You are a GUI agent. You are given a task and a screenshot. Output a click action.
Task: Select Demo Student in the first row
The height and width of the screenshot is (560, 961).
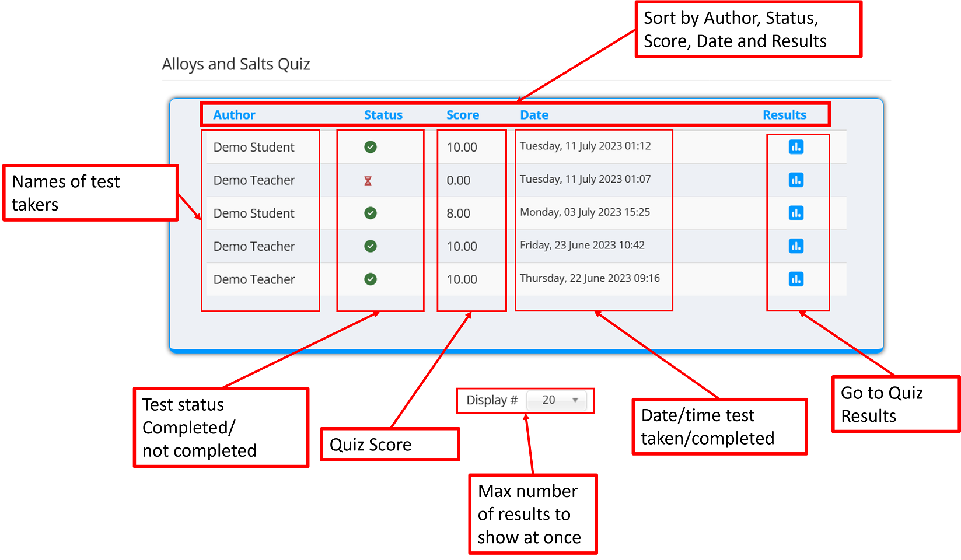coord(254,147)
